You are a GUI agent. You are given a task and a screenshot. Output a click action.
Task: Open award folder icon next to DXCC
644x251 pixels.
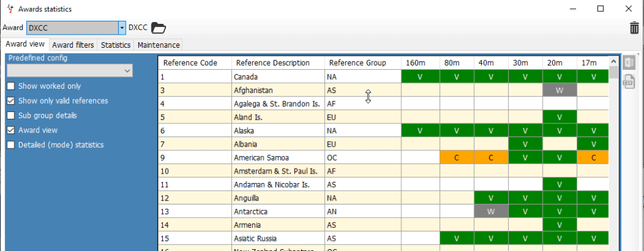pyautogui.click(x=158, y=28)
